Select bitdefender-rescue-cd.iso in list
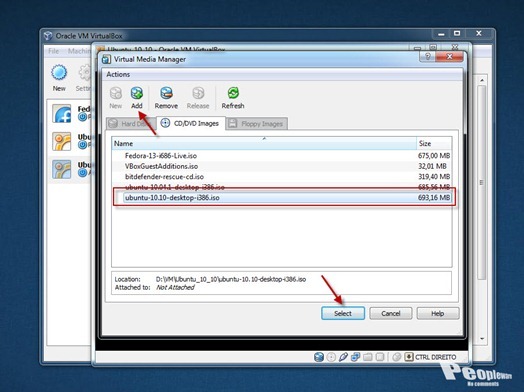This screenshot has height=392, width=524. tap(164, 176)
